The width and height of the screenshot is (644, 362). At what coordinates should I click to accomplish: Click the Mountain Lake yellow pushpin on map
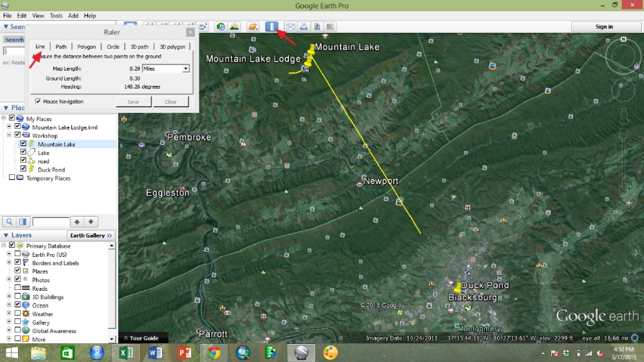tap(312, 49)
